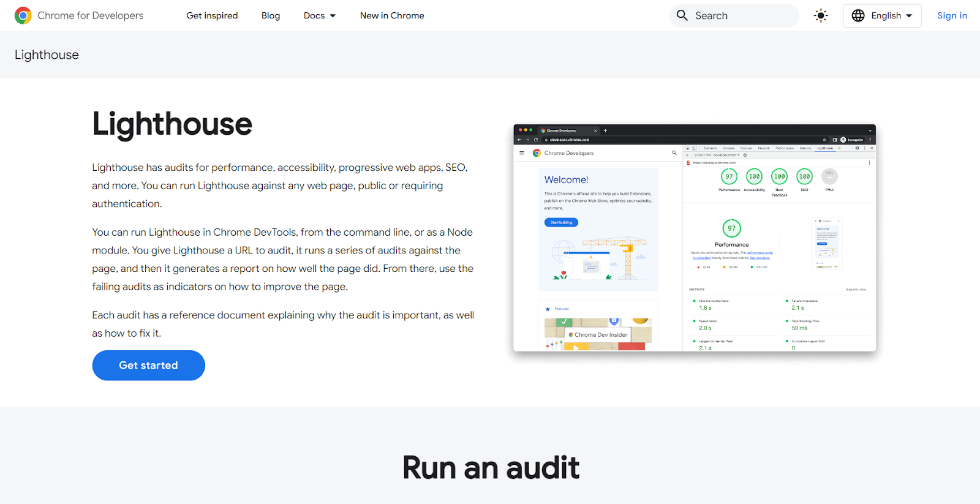
Task: Click the Run an audit heading
Action: click(491, 468)
